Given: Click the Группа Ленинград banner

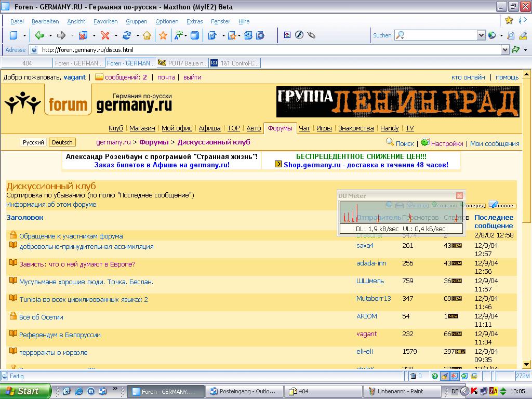Looking at the screenshot, I should (x=397, y=102).
